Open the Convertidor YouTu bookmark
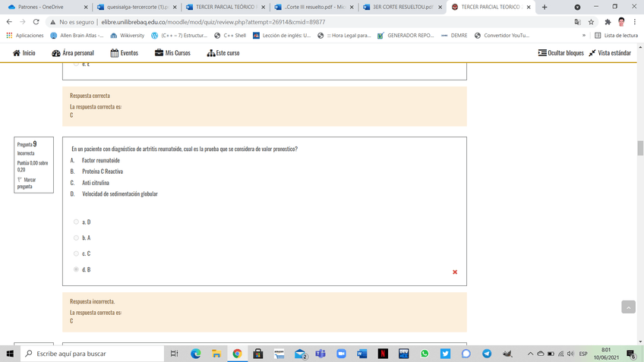644x362 pixels. [x=502, y=36]
